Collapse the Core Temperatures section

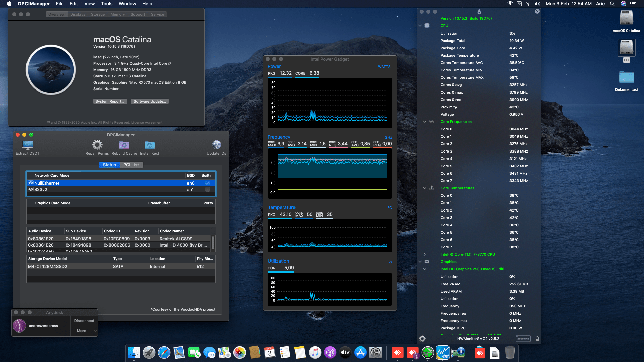[425, 188]
